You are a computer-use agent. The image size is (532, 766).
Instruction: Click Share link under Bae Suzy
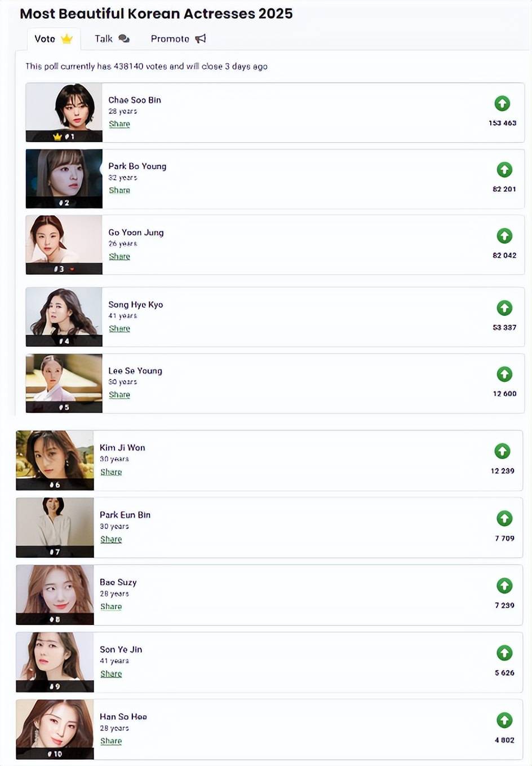pos(111,607)
